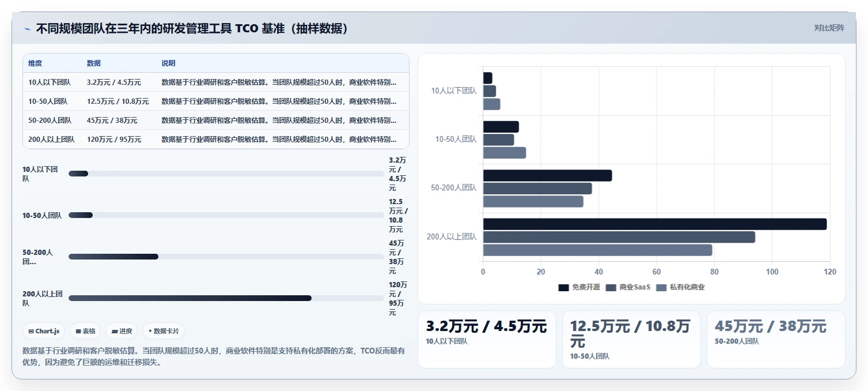
Task: Click the 免费开源 bar for 10-50人团队
Action: [501, 127]
